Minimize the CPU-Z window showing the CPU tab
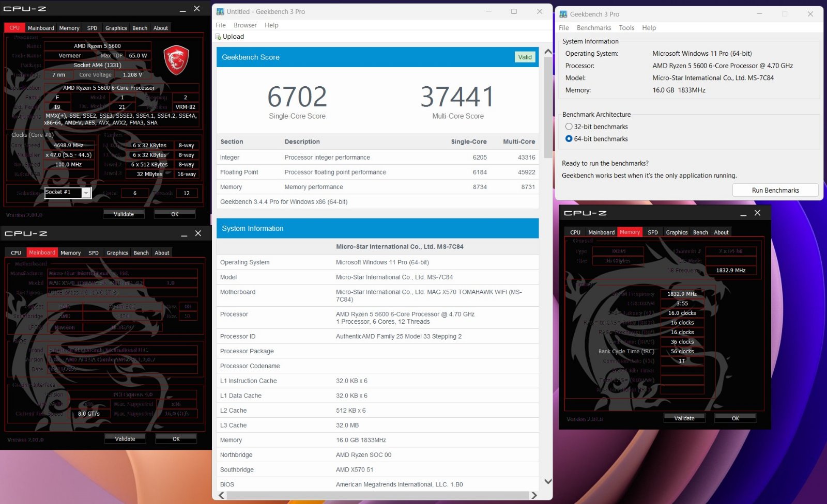The height and width of the screenshot is (504, 827). pyautogui.click(x=183, y=9)
